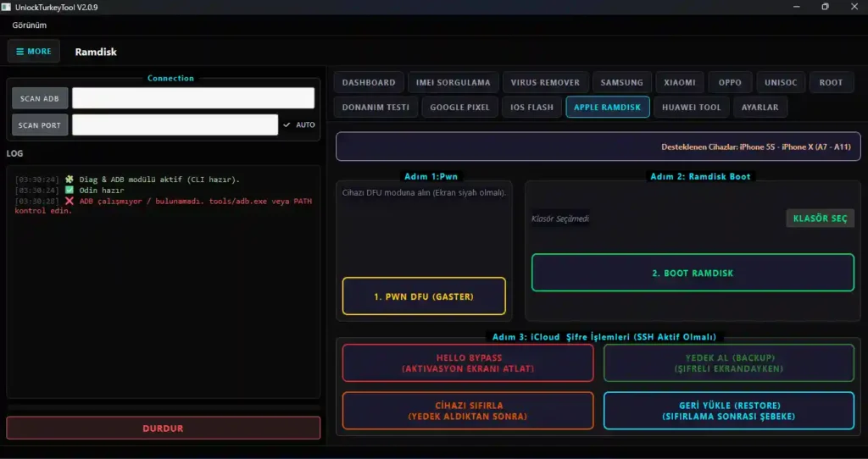This screenshot has width=868, height=459.
Task: Click the Desteklenen Cihazlar info banner
Action: [x=598, y=147]
